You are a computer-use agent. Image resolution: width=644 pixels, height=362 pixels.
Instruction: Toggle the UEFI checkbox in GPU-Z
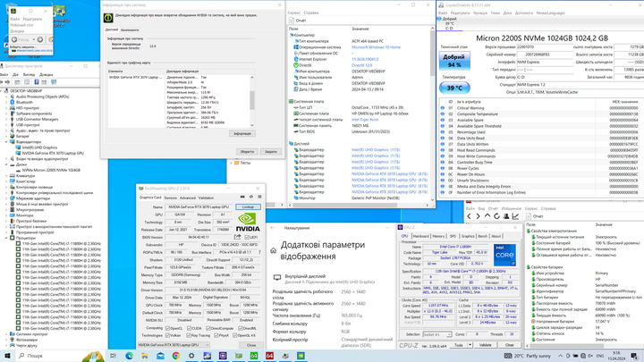(x=247, y=237)
